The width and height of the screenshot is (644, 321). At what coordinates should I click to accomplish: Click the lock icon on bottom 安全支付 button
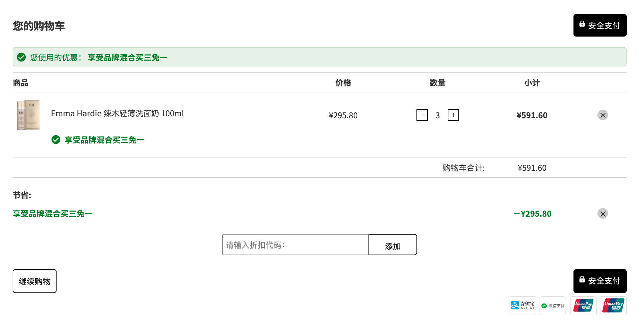[x=582, y=279]
